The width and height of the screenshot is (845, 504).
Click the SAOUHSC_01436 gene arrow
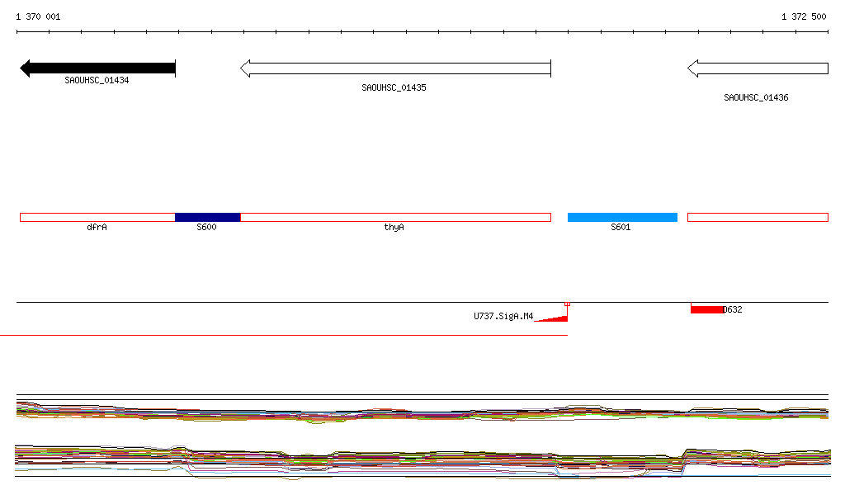tap(758, 68)
